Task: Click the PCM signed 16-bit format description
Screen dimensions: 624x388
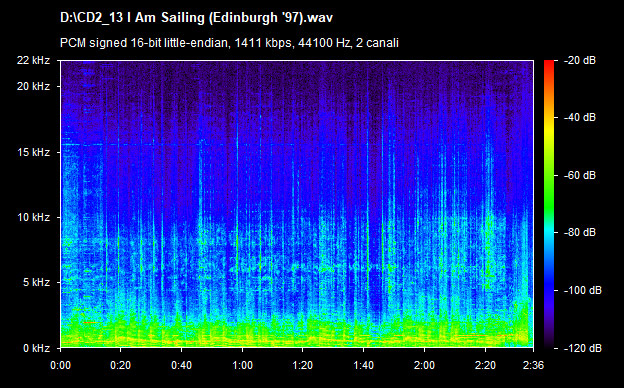Action: (x=229, y=43)
